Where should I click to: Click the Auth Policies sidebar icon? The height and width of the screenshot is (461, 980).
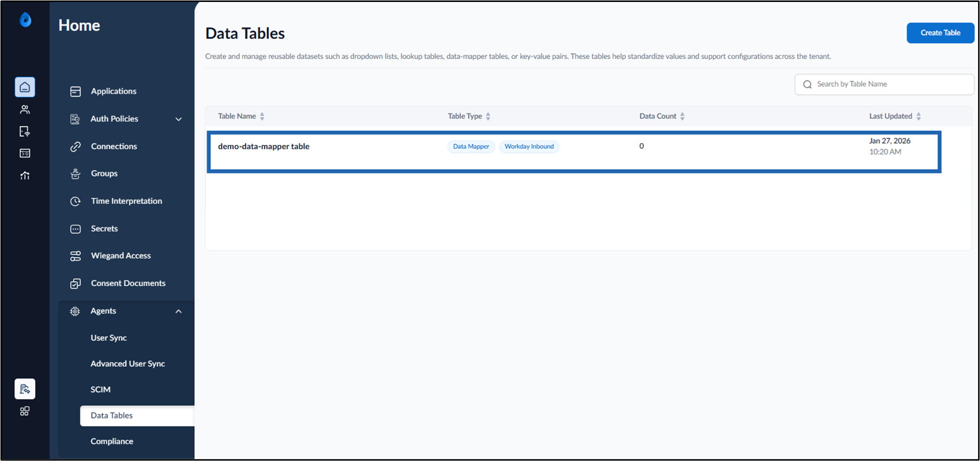[75, 119]
